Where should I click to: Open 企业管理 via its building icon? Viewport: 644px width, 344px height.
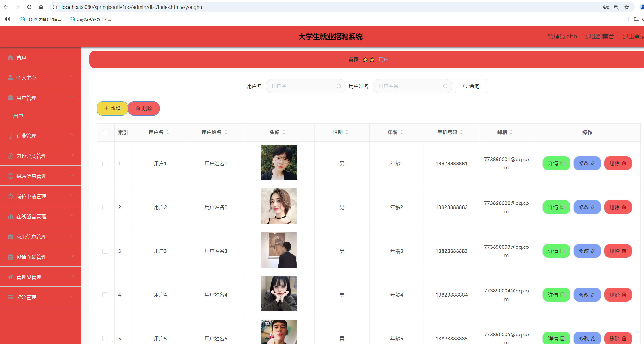tap(10, 135)
